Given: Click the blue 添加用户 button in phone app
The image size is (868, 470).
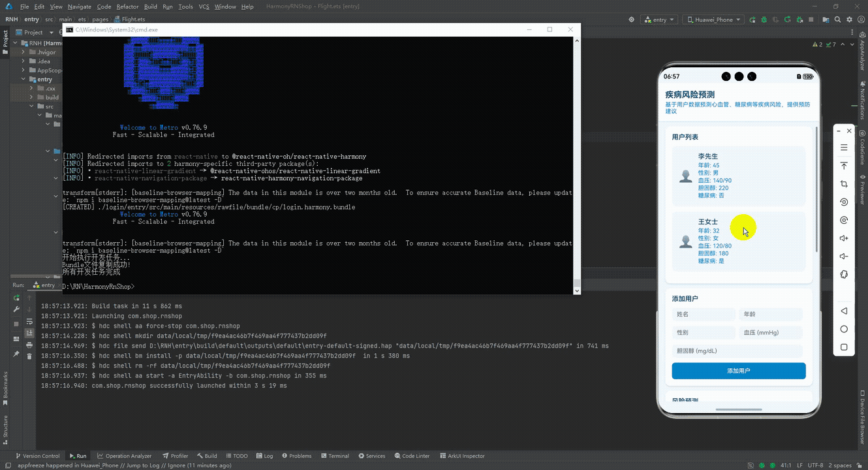Looking at the screenshot, I should point(739,371).
